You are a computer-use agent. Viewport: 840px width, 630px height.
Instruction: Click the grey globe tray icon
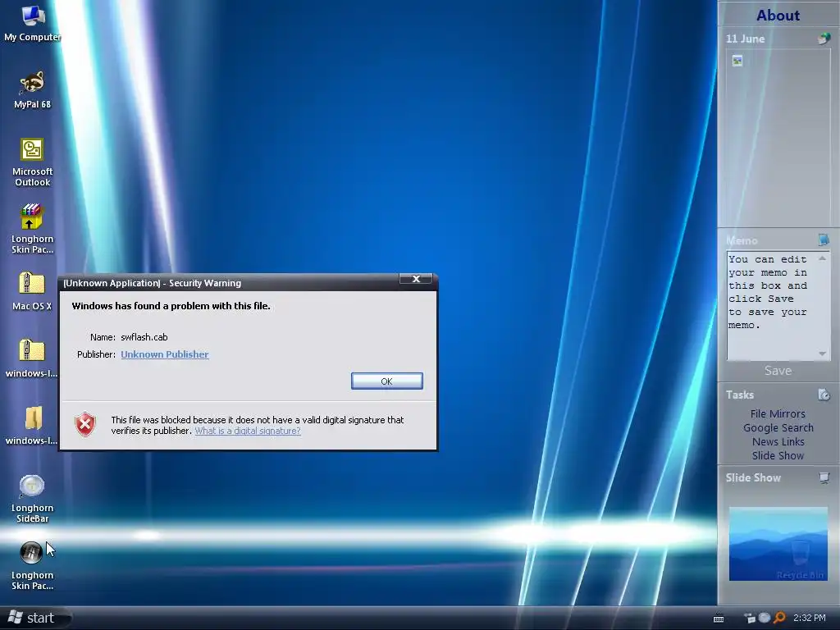(765, 618)
